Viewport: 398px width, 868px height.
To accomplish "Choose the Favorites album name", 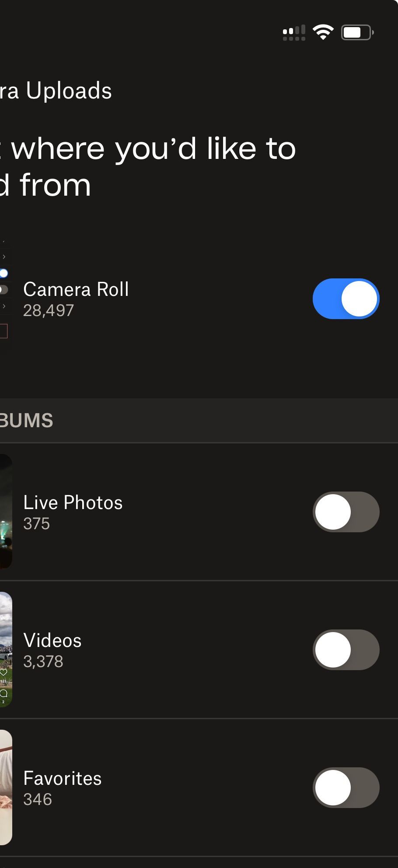I will point(62,778).
